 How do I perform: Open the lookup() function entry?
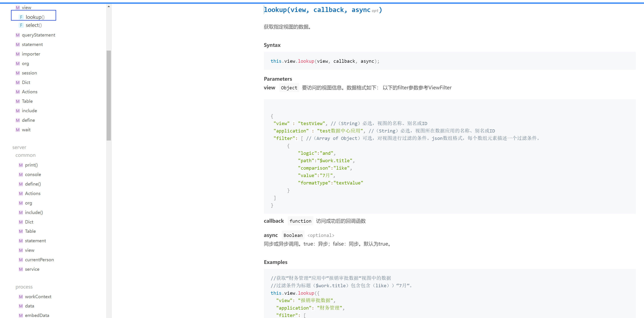coord(35,17)
